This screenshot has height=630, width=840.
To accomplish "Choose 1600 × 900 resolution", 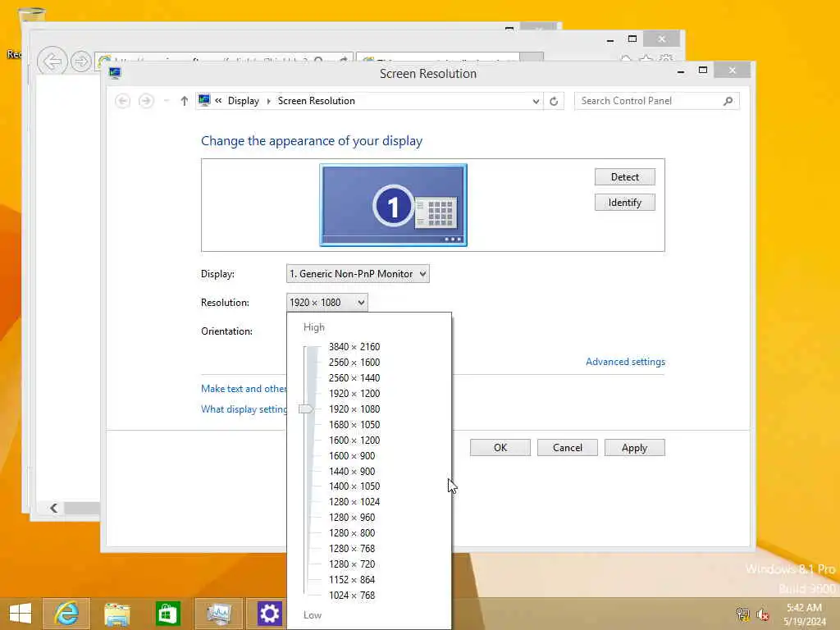I will pyautogui.click(x=351, y=455).
